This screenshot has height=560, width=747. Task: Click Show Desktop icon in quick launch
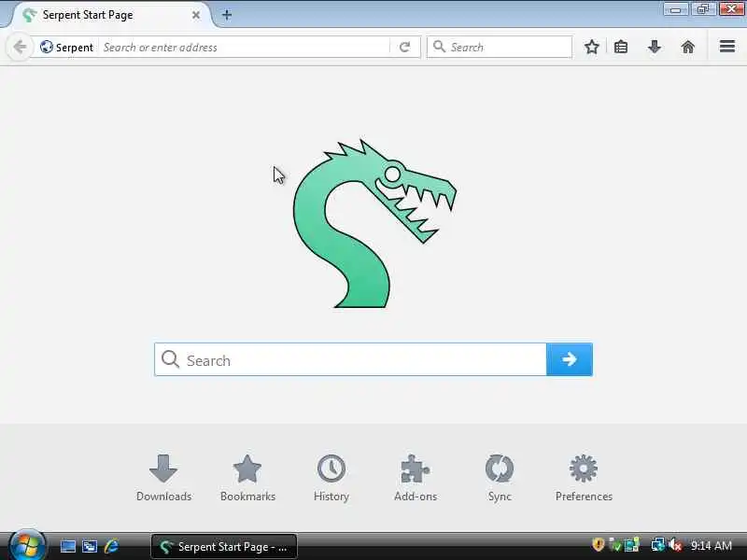point(67,546)
